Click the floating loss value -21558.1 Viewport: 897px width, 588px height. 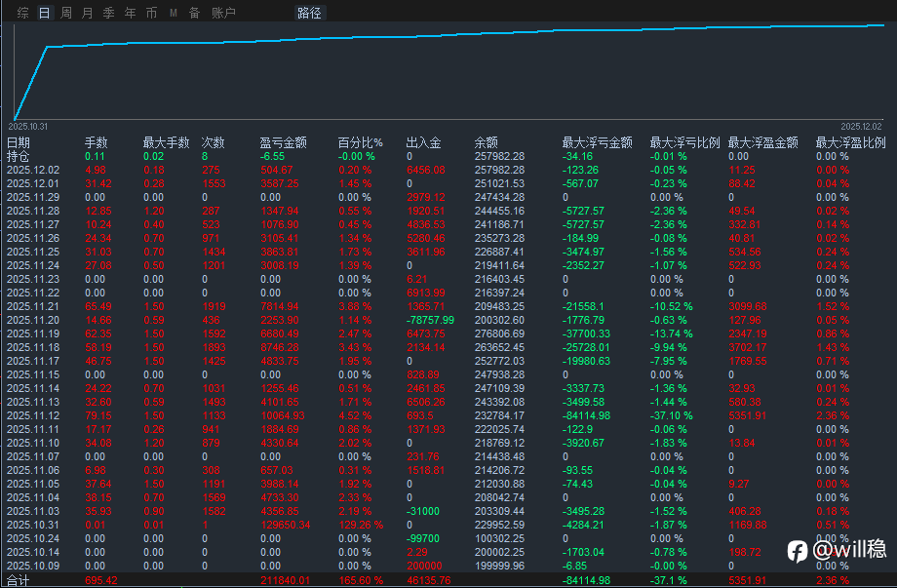click(x=583, y=306)
